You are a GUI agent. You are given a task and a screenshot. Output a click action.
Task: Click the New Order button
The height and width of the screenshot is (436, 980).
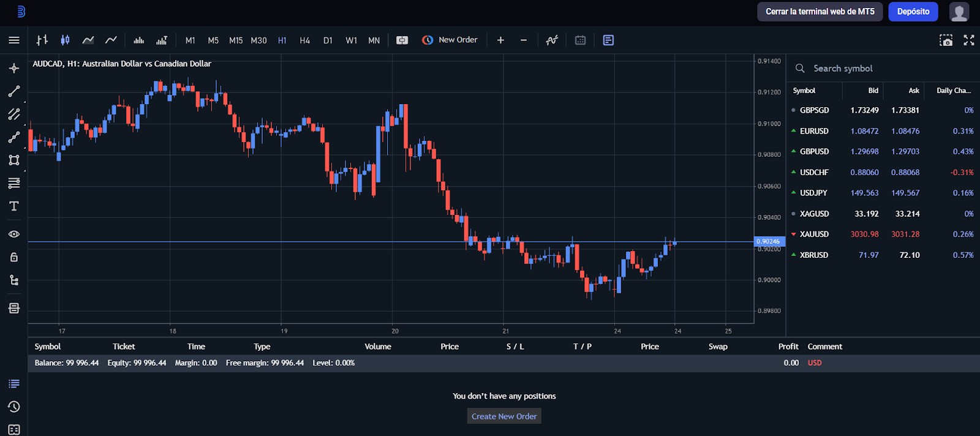pos(450,40)
